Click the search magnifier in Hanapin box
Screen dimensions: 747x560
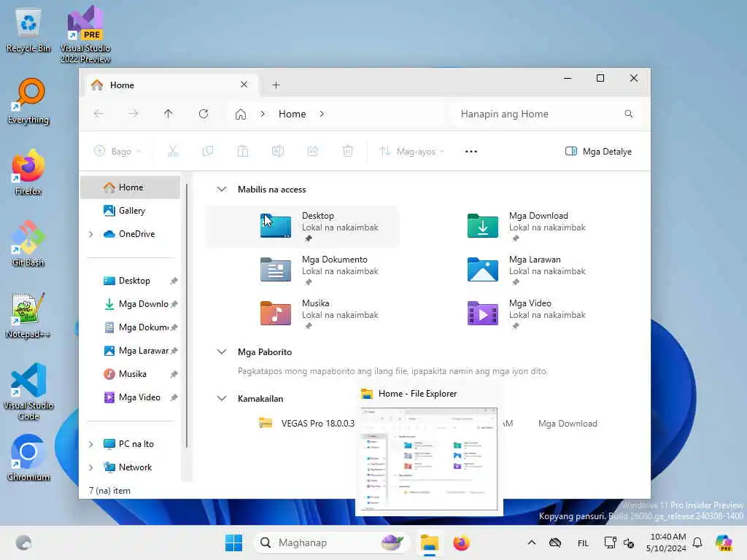click(628, 114)
